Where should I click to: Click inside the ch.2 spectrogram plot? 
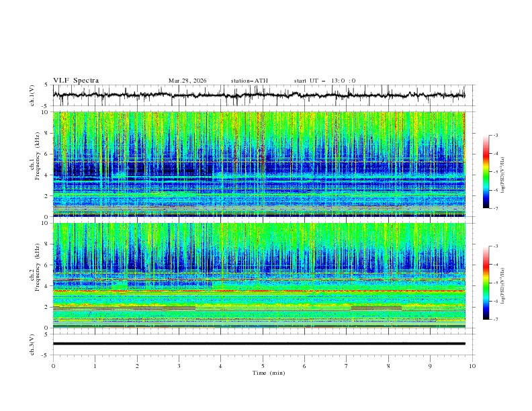click(259, 275)
